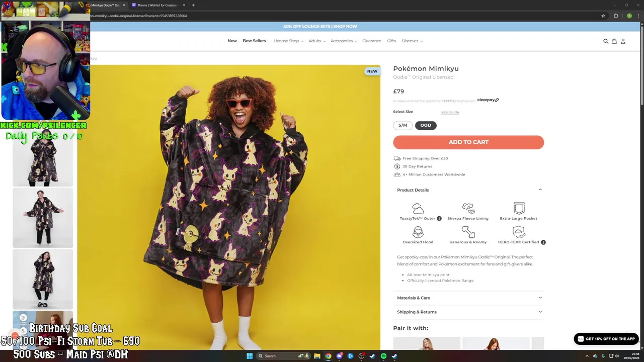Select the OOD size option
The image size is (644, 362).
426,125
